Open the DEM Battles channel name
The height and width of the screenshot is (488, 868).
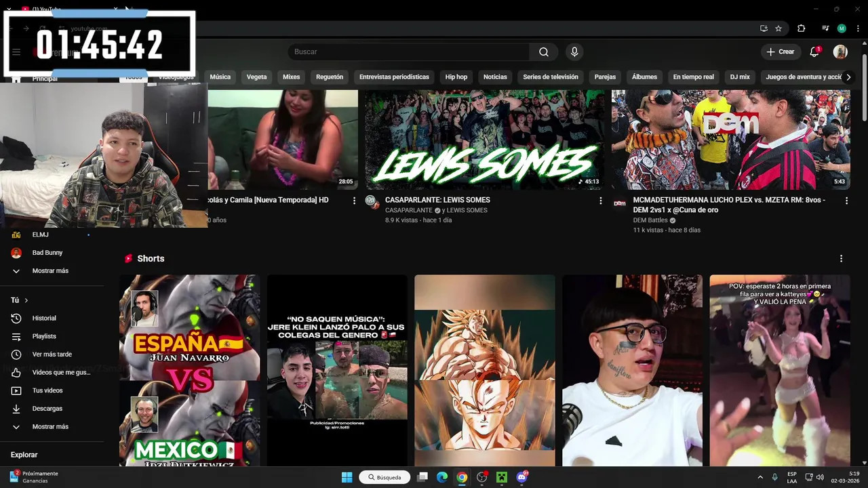[x=650, y=220]
